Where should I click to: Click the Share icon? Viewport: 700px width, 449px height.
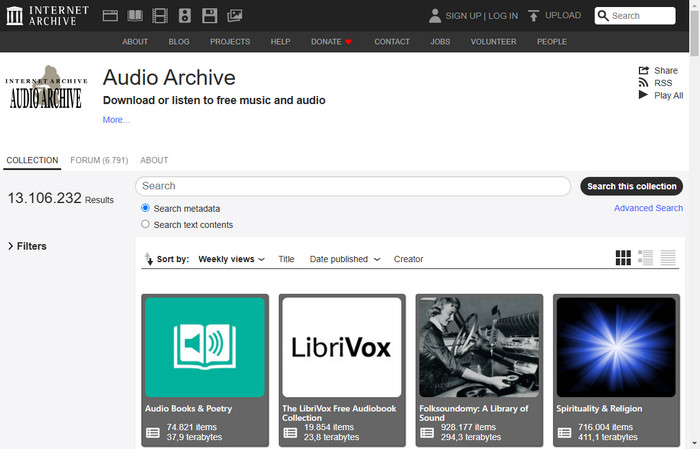pos(643,71)
